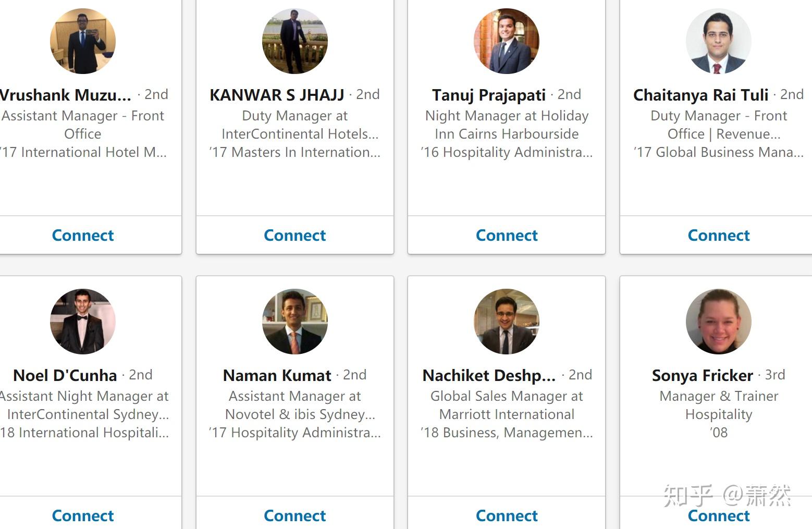Send connection request to Noel D'Cunha
Viewport: 812px width, 529px height.
point(83,515)
